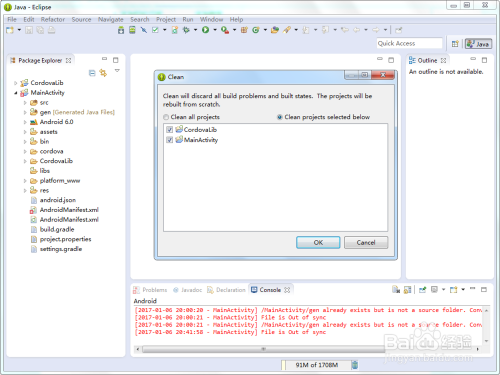
Task: Click Collapse All in Package Explorer
Action: coord(92,73)
